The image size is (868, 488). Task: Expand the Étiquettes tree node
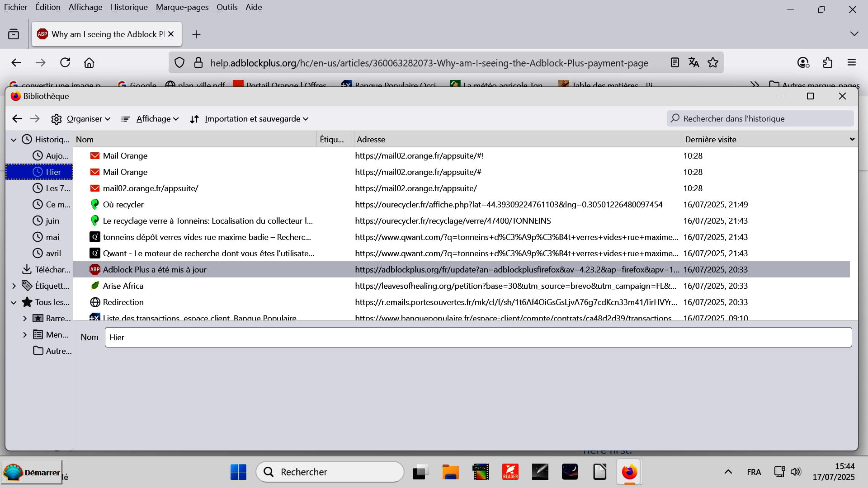coord(14,286)
